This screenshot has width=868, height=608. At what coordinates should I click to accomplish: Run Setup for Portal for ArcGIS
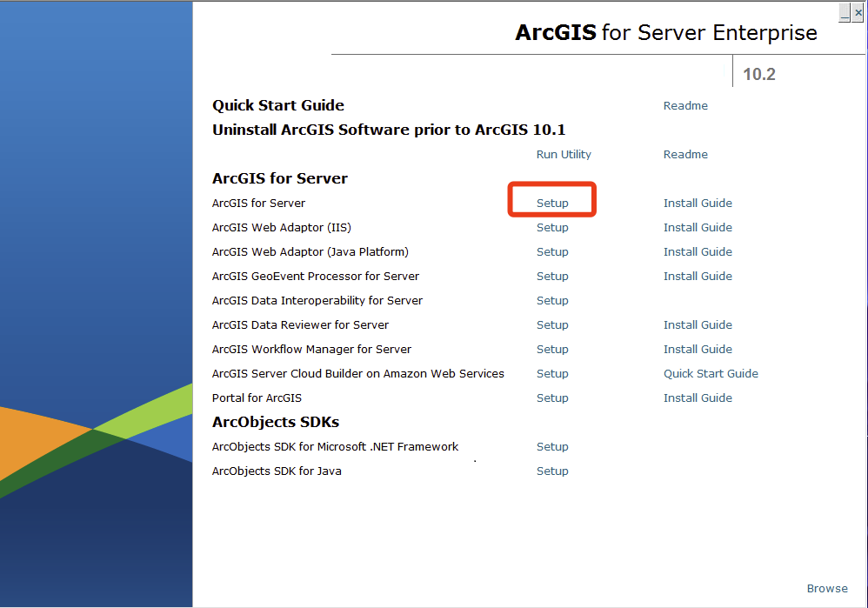pyautogui.click(x=552, y=398)
